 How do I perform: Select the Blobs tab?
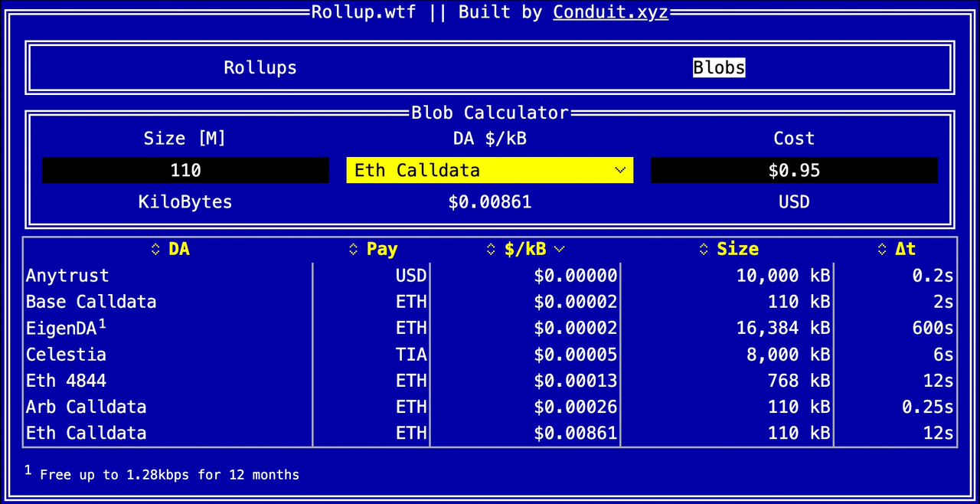[718, 67]
